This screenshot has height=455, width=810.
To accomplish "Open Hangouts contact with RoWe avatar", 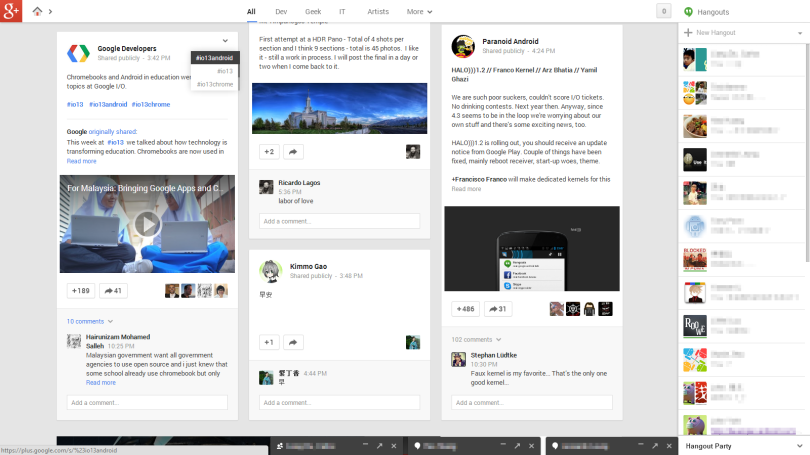I will click(x=695, y=326).
